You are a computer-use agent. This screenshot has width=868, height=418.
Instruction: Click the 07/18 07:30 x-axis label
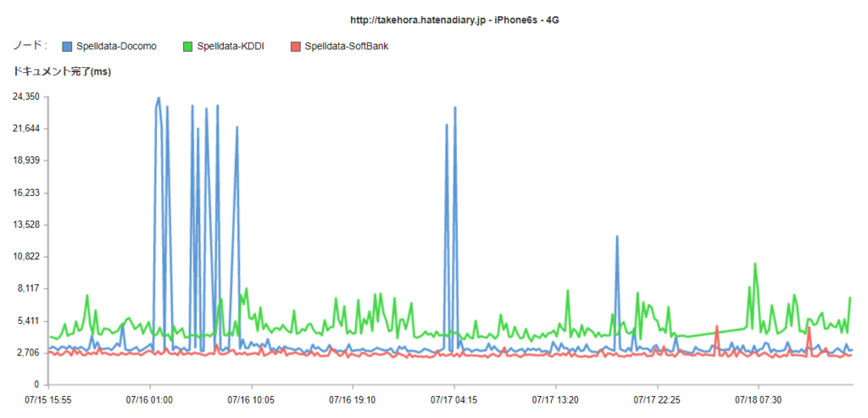click(758, 399)
